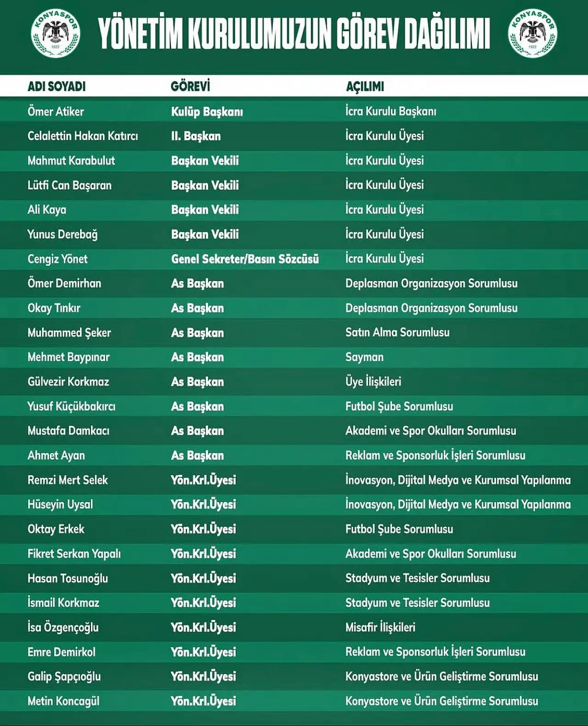This screenshot has height=726, width=588.
Task: Select the name Oktay Erkek
Action: pos(56,529)
